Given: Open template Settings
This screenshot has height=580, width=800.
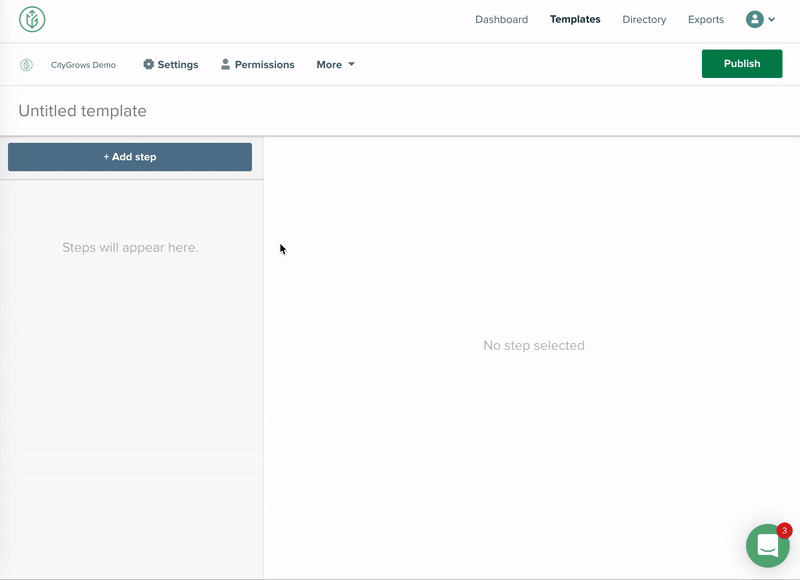Looking at the screenshot, I should (170, 64).
